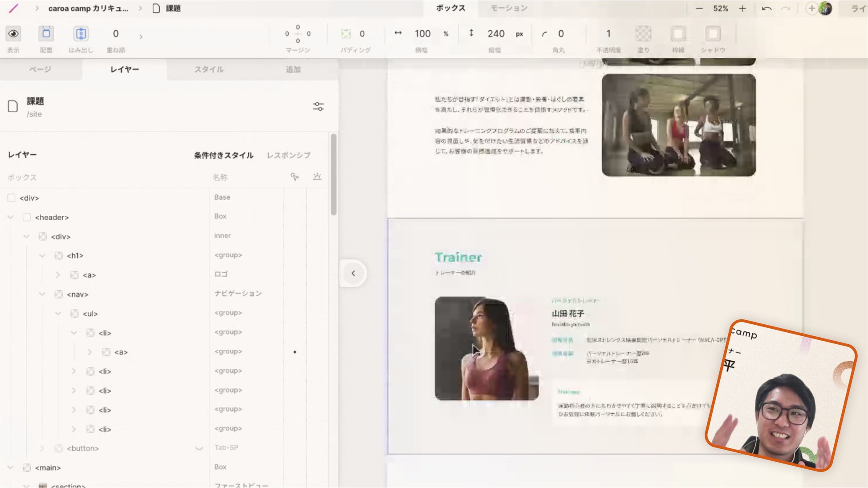Click the page settings sliders icon
The width and height of the screenshot is (868, 488).
pyautogui.click(x=318, y=107)
